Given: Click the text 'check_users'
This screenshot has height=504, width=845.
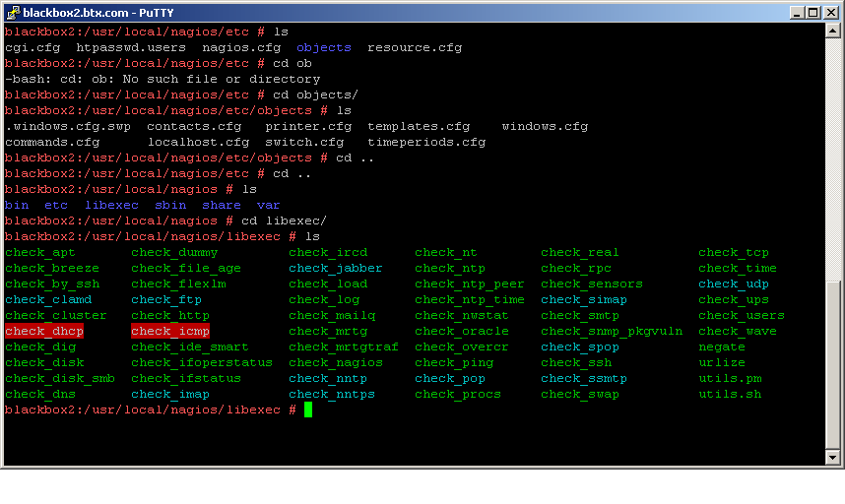Looking at the screenshot, I should (x=742, y=315).
